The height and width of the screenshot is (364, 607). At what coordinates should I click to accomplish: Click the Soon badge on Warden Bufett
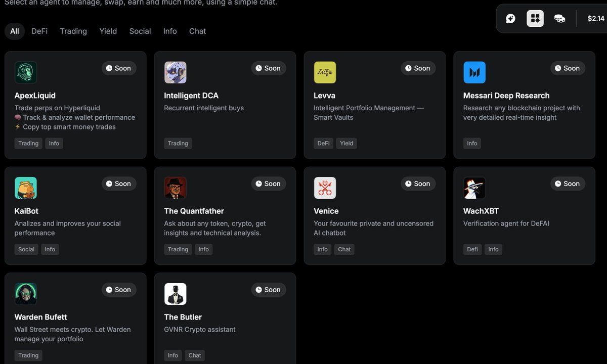119,290
